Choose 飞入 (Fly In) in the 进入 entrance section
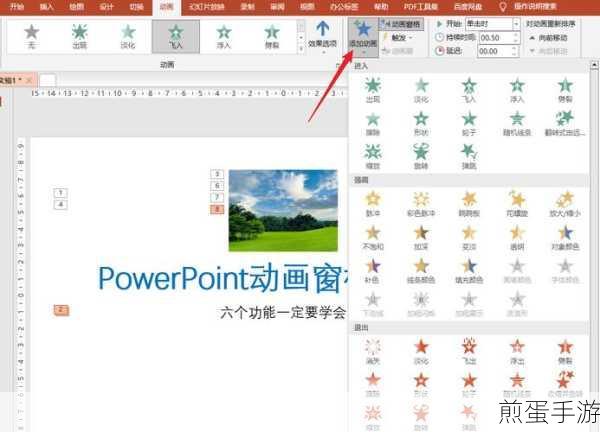The image size is (600, 432). (469, 90)
